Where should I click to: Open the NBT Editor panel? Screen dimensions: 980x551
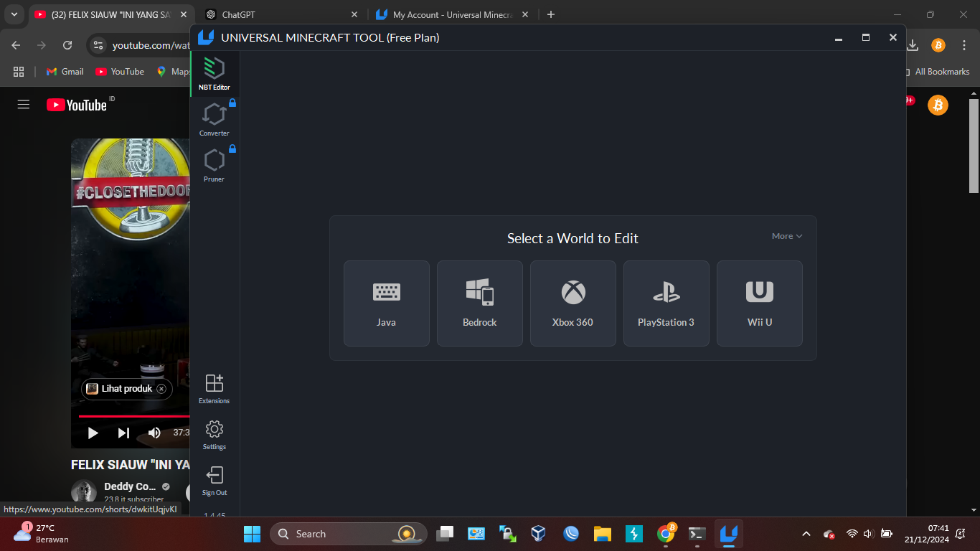[215, 74]
